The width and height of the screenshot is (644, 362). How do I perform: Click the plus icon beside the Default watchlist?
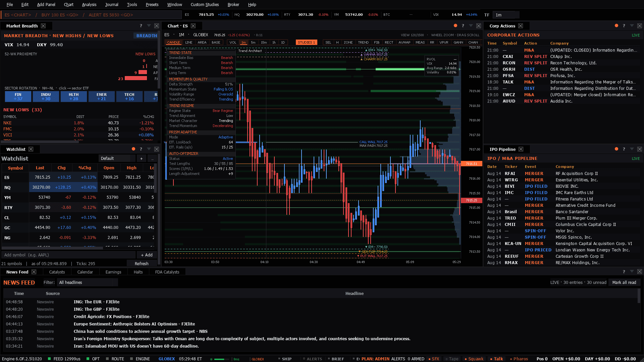[141, 159]
